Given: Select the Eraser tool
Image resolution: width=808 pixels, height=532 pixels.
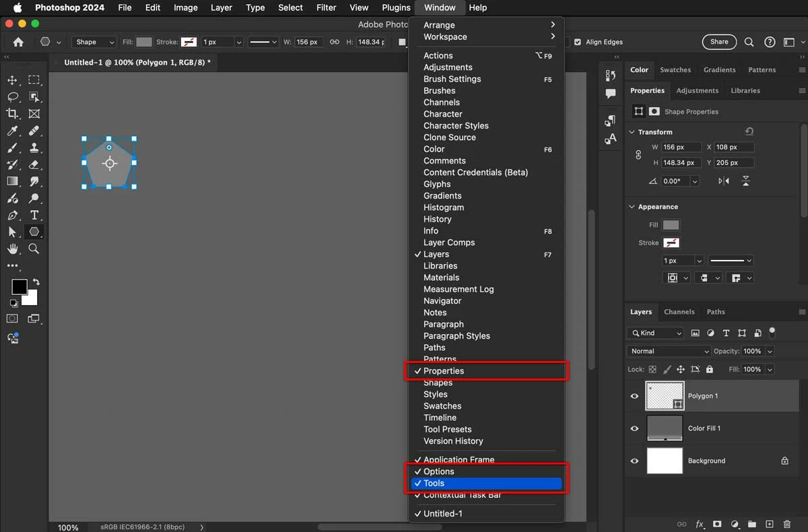Looking at the screenshot, I should 34,164.
